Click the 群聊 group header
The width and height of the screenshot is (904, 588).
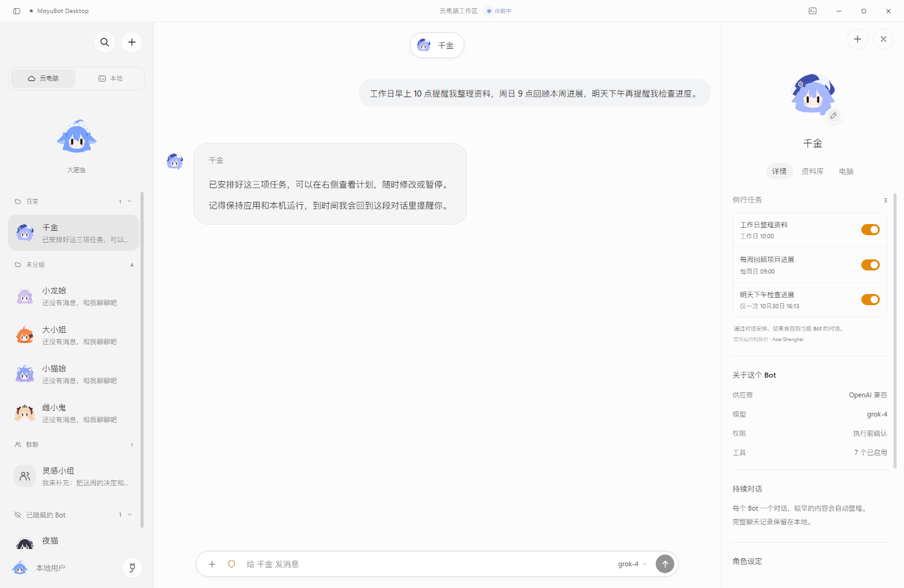click(74, 445)
